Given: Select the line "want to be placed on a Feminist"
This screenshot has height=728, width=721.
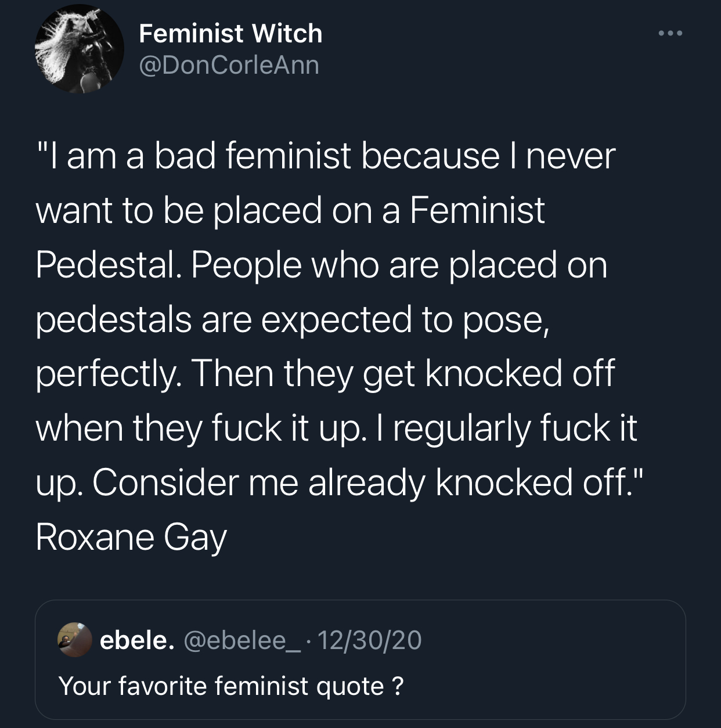Looking at the screenshot, I should point(290,210).
